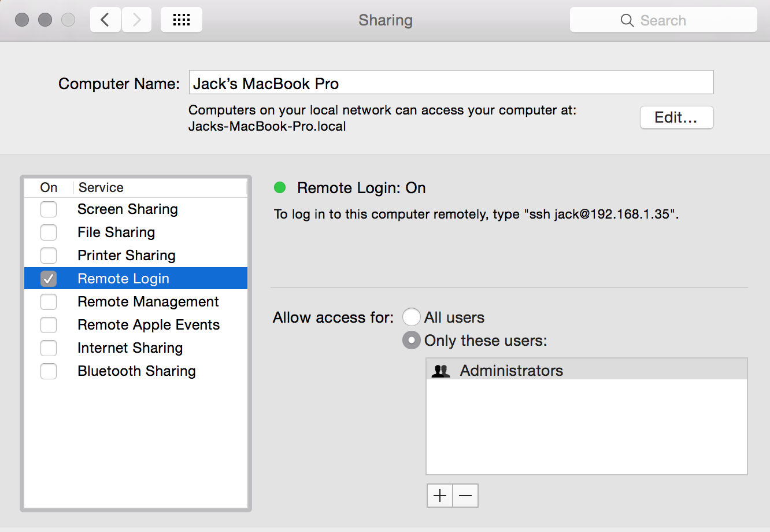This screenshot has height=532, width=770.
Task: Click the back navigation arrow
Action: coord(105,20)
